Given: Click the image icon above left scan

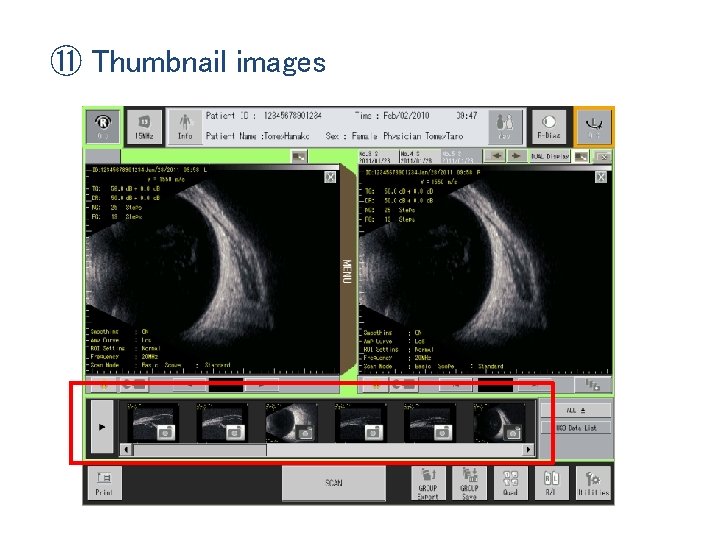Looking at the screenshot, I should point(299,157).
